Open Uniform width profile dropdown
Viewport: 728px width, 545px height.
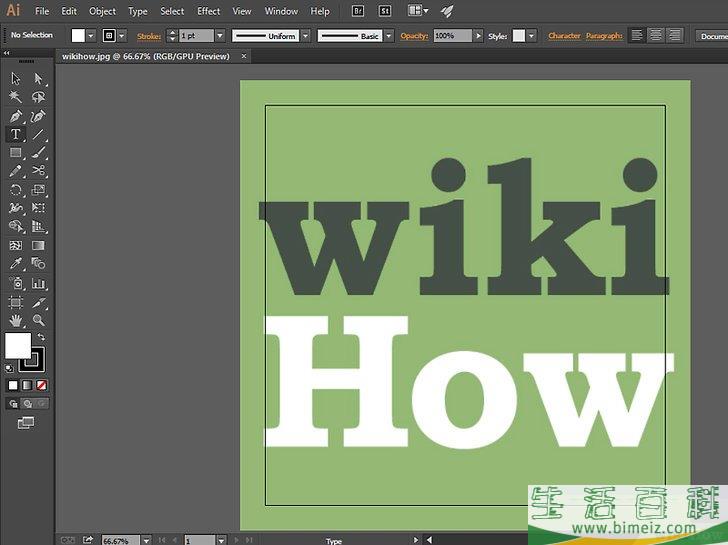click(306, 36)
